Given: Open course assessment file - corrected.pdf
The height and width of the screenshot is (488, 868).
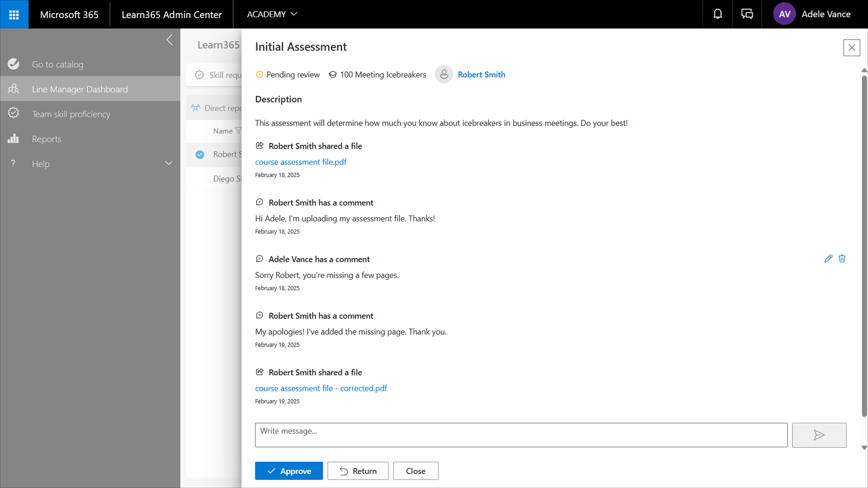Looking at the screenshot, I should 321,388.
